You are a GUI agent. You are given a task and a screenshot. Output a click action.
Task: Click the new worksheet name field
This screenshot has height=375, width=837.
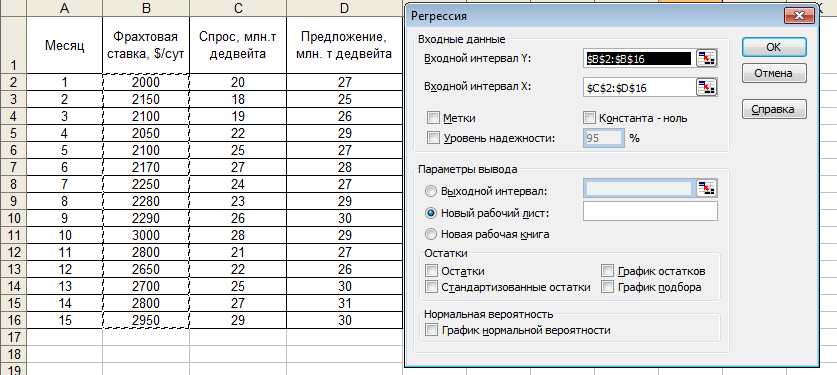(x=651, y=211)
